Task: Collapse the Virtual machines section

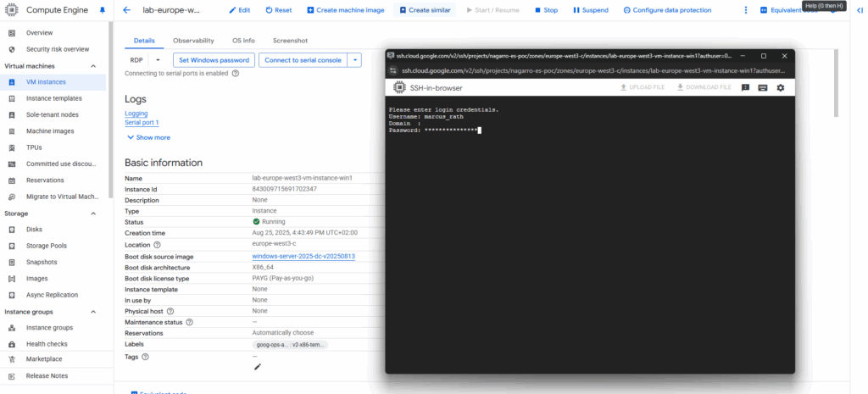Action: (x=93, y=66)
